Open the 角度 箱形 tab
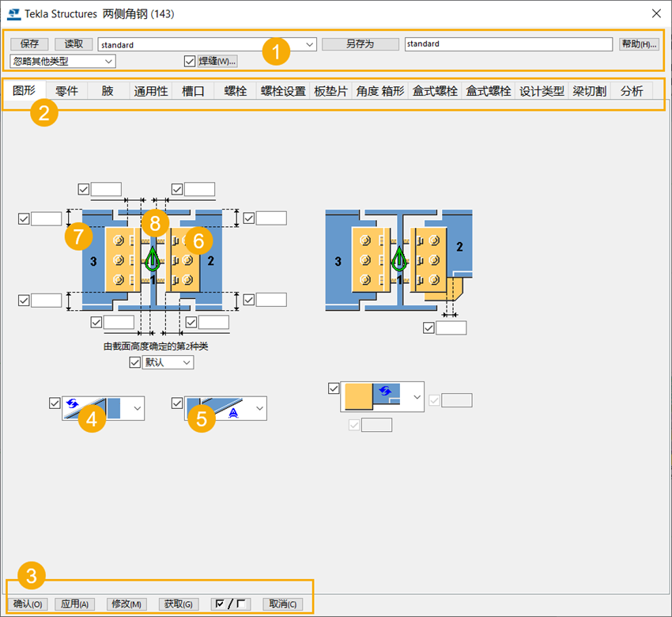Image resolution: width=672 pixels, height=617 pixels. tap(380, 91)
